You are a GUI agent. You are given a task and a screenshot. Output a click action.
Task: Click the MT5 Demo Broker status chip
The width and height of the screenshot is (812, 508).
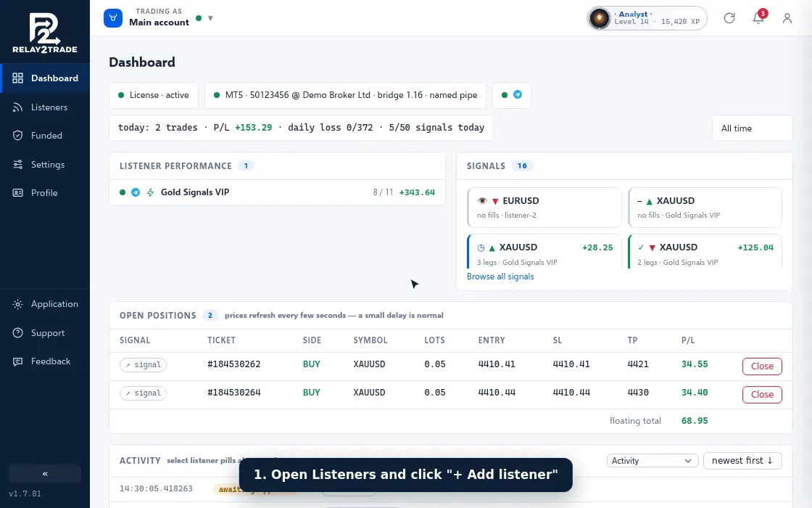click(345, 95)
